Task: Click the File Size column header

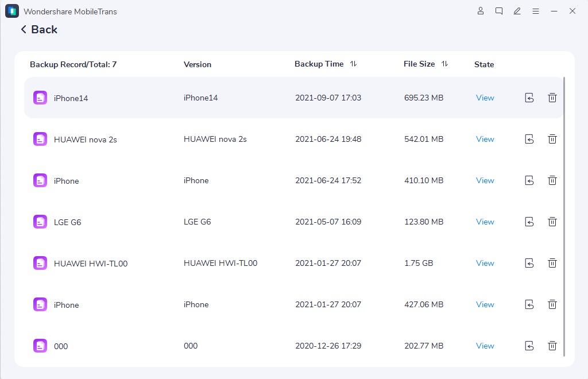Action: 419,64
